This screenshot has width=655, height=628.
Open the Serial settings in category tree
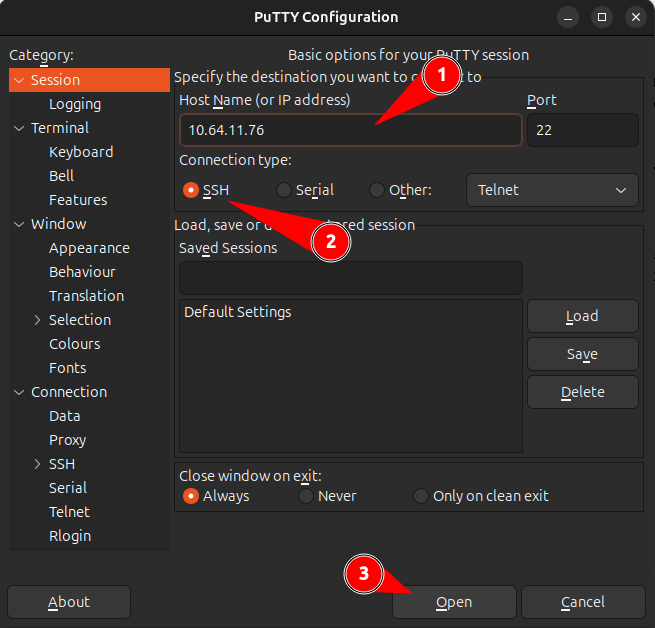point(68,488)
